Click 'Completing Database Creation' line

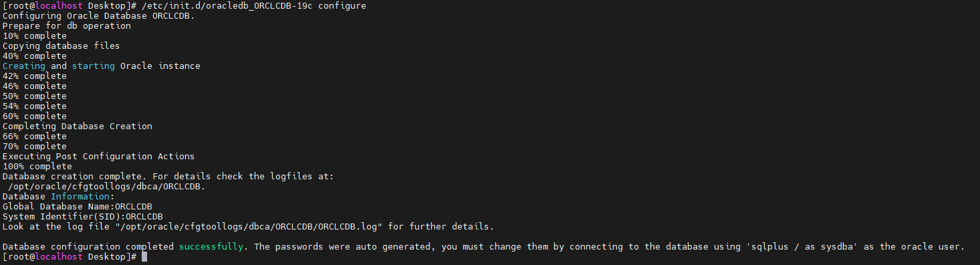coord(78,126)
